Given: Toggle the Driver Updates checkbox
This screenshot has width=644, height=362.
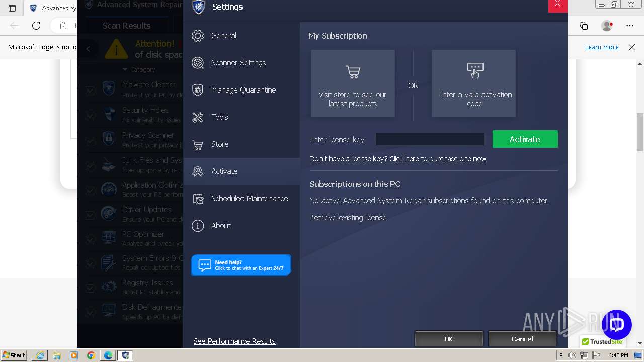Looking at the screenshot, I should point(90,215).
